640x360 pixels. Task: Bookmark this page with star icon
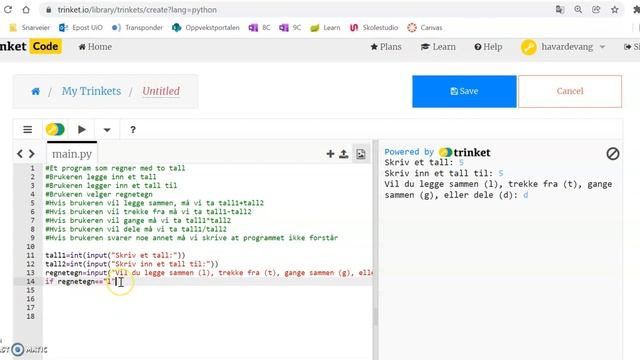[x=614, y=9]
